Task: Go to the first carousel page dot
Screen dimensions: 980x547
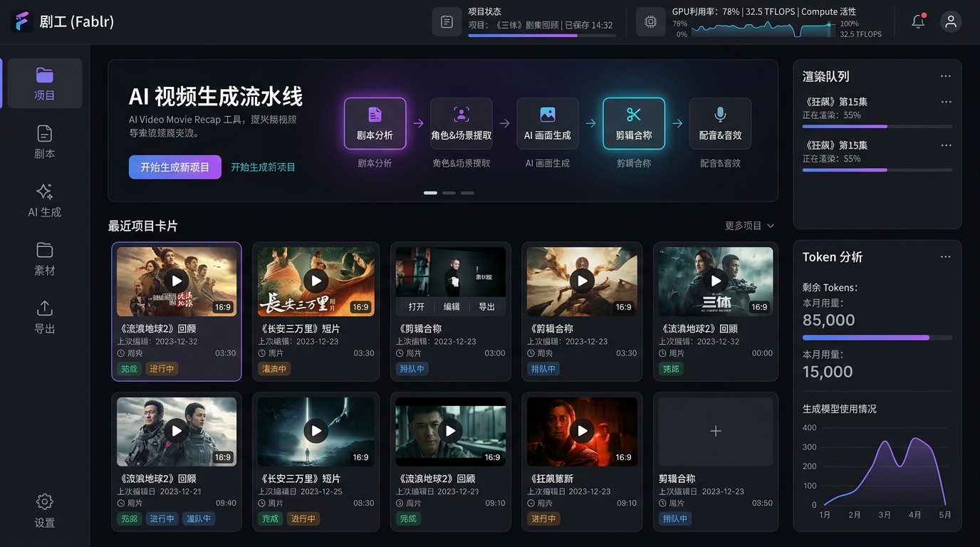Action: 430,193
